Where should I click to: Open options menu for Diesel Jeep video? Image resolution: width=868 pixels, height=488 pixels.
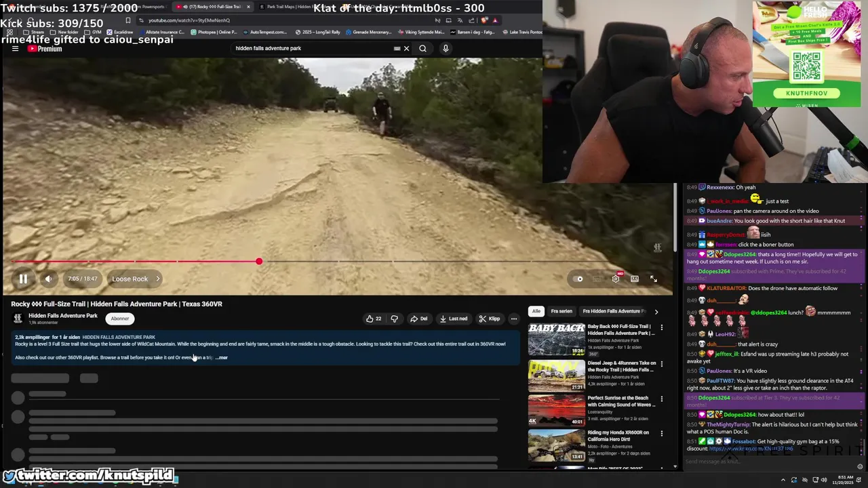coord(662,364)
